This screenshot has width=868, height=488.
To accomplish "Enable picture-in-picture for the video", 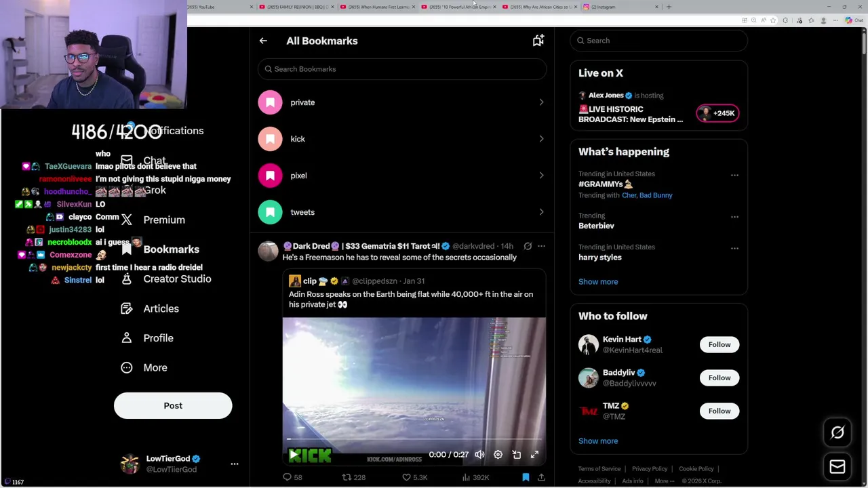I will (516, 455).
